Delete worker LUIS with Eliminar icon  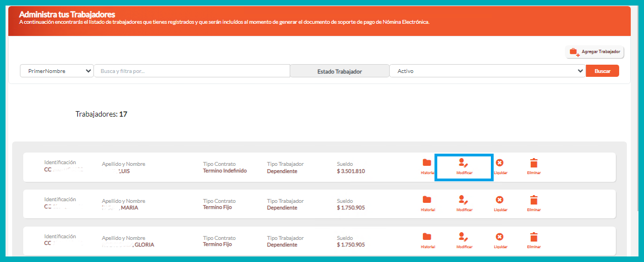[x=533, y=163]
